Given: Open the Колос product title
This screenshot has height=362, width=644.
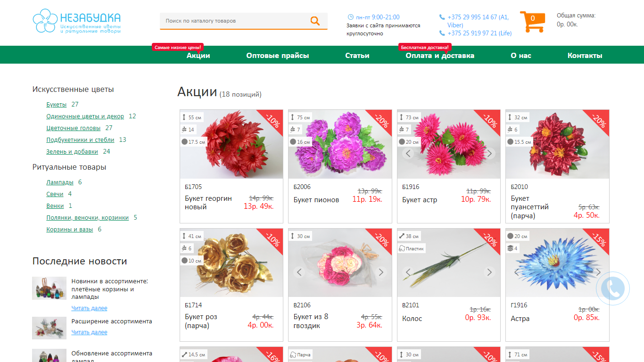Looking at the screenshot, I should 412,319.
